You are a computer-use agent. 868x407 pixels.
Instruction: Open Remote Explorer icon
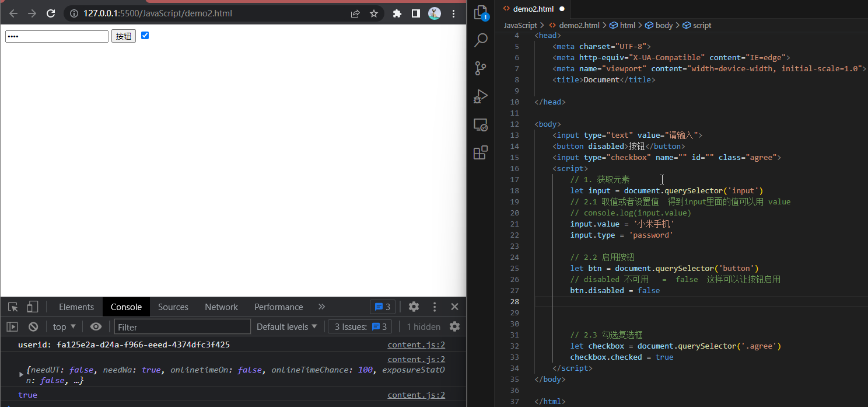tap(481, 125)
